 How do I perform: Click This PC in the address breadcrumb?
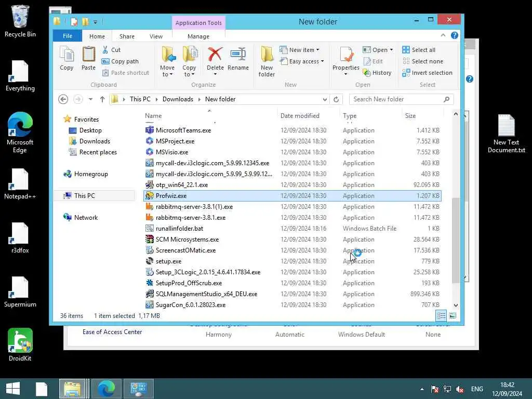coord(140,99)
